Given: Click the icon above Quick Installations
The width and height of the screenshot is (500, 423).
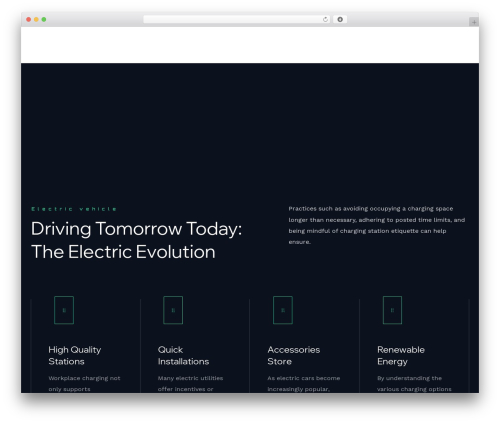Looking at the screenshot, I should 173,310.
